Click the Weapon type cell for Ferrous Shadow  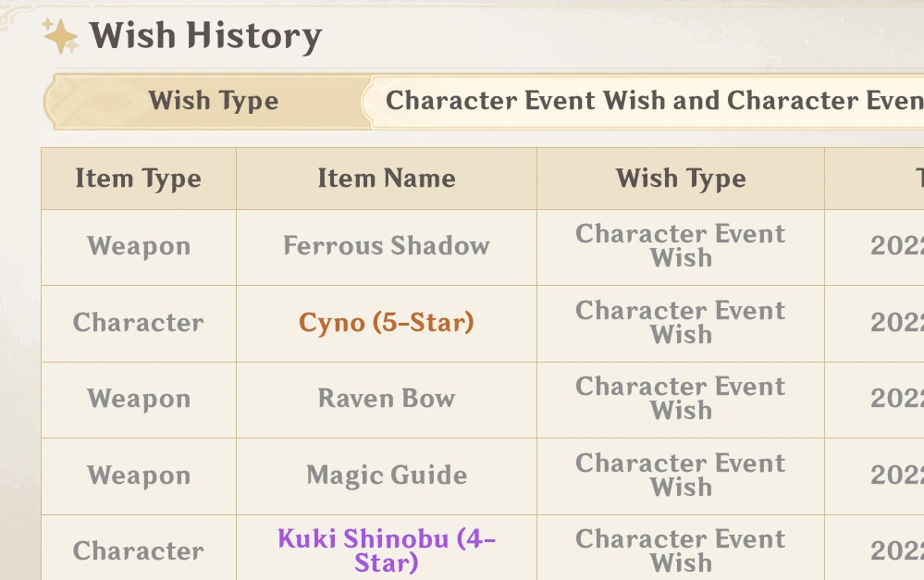138,246
